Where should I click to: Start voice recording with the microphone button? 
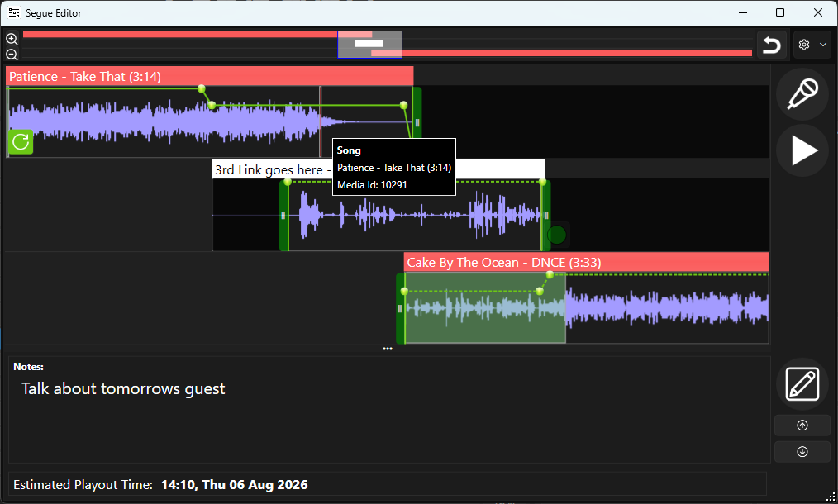pyautogui.click(x=802, y=94)
